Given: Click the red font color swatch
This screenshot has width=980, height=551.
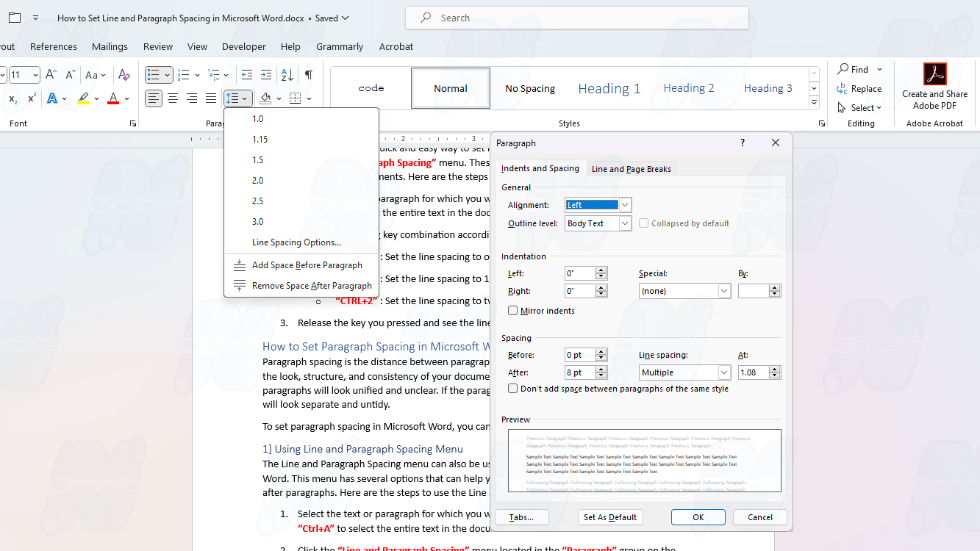Looking at the screenshot, I should click(113, 98).
